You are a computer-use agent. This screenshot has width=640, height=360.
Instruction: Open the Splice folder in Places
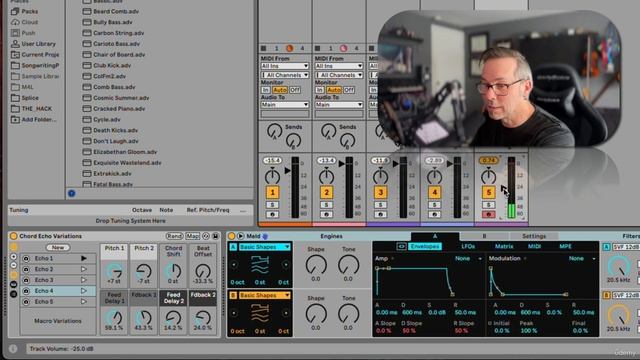pyautogui.click(x=25, y=98)
